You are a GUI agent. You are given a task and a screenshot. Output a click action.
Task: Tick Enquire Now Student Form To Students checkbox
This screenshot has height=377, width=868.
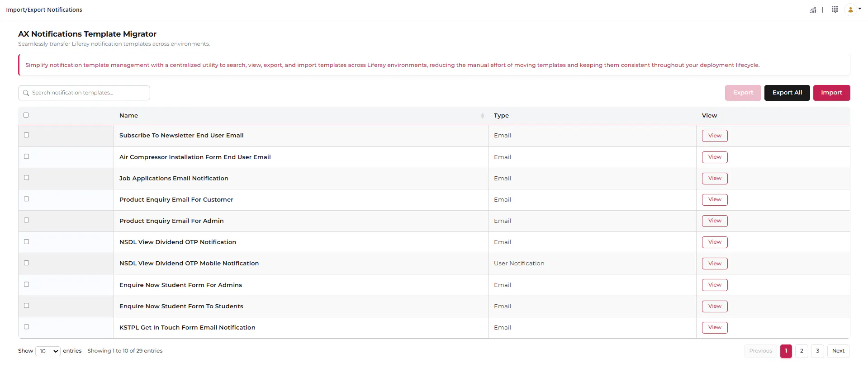(26, 306)
